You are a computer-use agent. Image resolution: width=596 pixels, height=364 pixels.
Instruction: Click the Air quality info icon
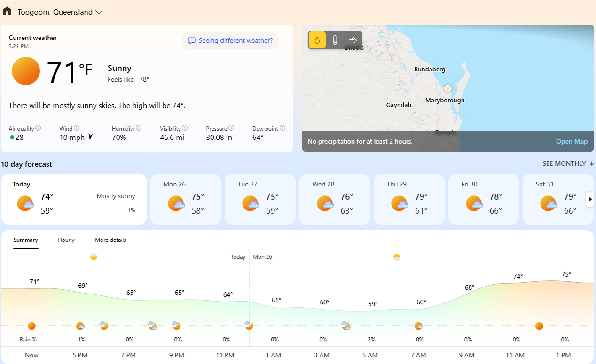pyautogui.click(x=38, y=128)
